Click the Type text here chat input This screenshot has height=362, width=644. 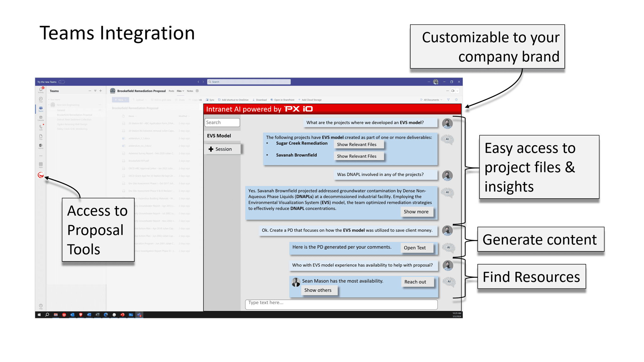[341, 304]
